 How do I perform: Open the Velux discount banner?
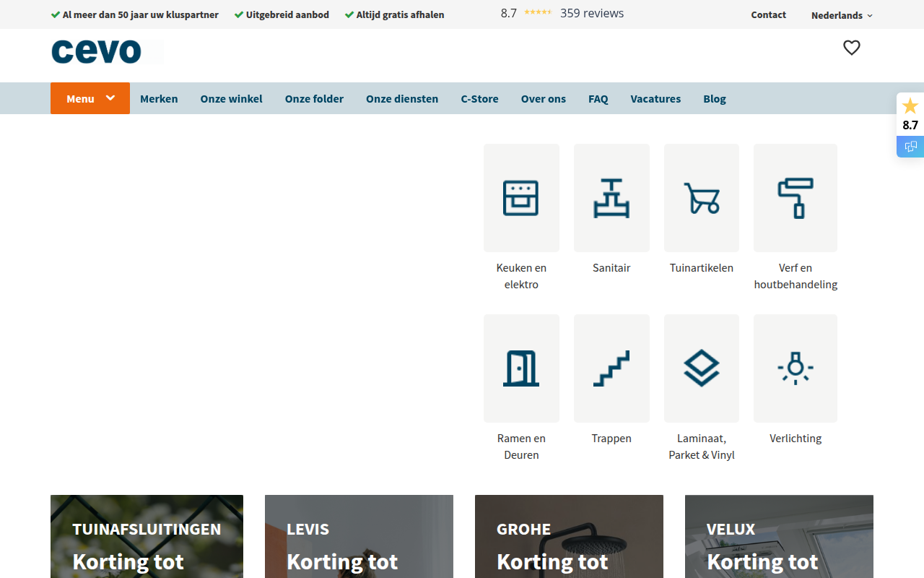tap(779, 536)
